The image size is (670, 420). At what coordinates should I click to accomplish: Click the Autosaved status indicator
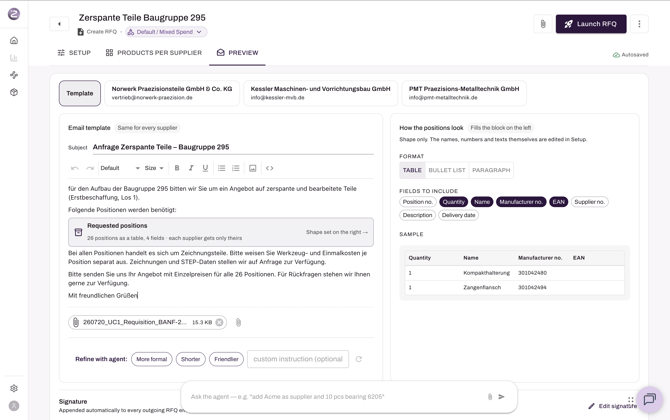click(631, 55)
